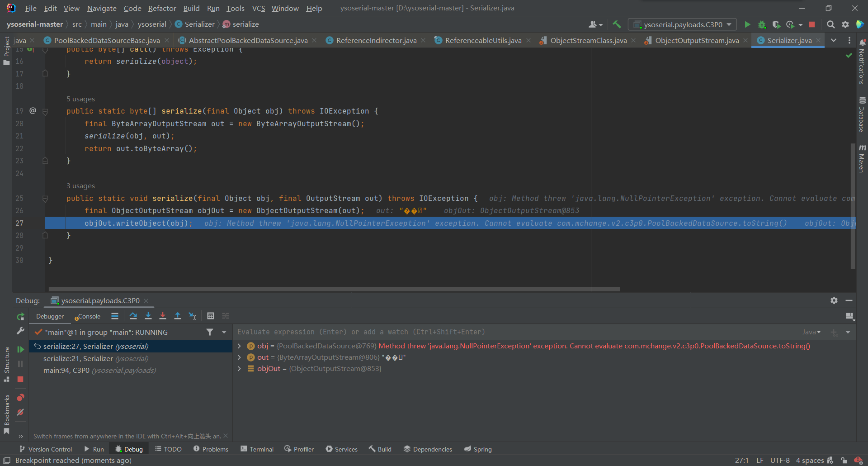868x466 pixels.
Task: Open the File menu
Action: point(31,8)
